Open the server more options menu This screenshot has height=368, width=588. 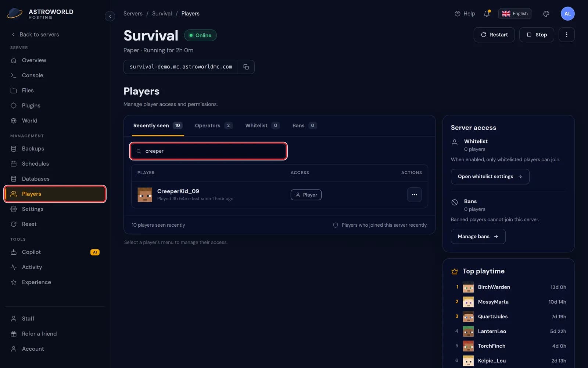click(566, 35)
